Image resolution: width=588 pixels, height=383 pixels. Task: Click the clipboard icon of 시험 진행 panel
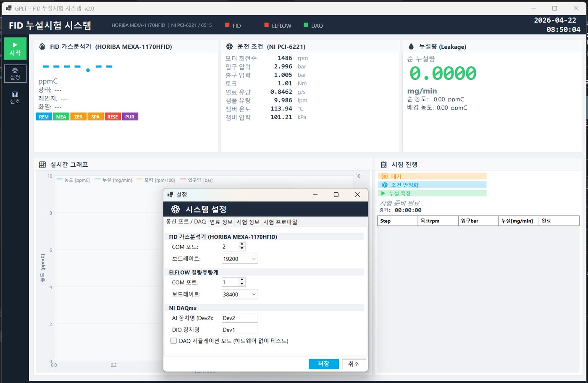pyautogui.click(x=383, y=165)
